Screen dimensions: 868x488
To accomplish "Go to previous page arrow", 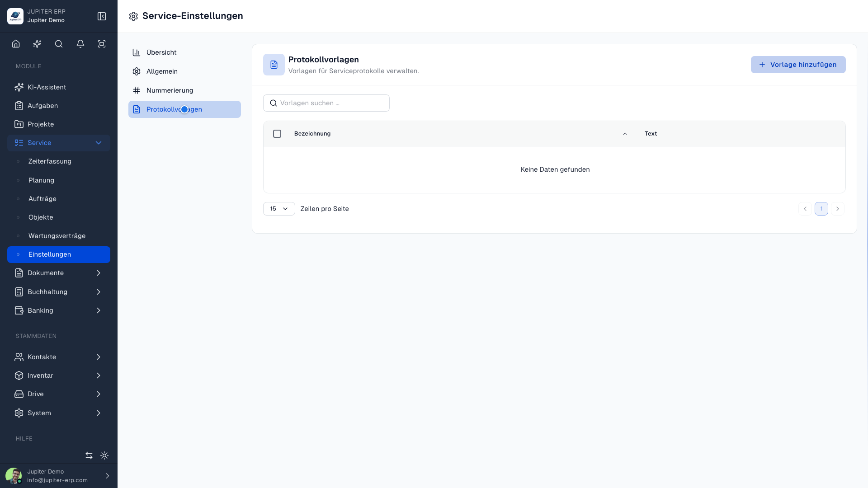I will point(805,209).
